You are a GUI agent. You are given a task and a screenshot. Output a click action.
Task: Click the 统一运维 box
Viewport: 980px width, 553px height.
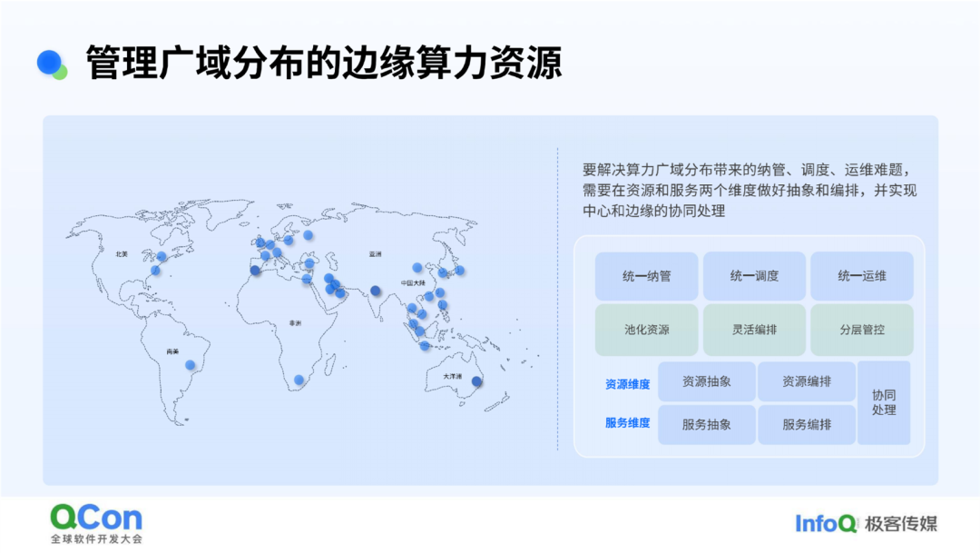(862, 276)
